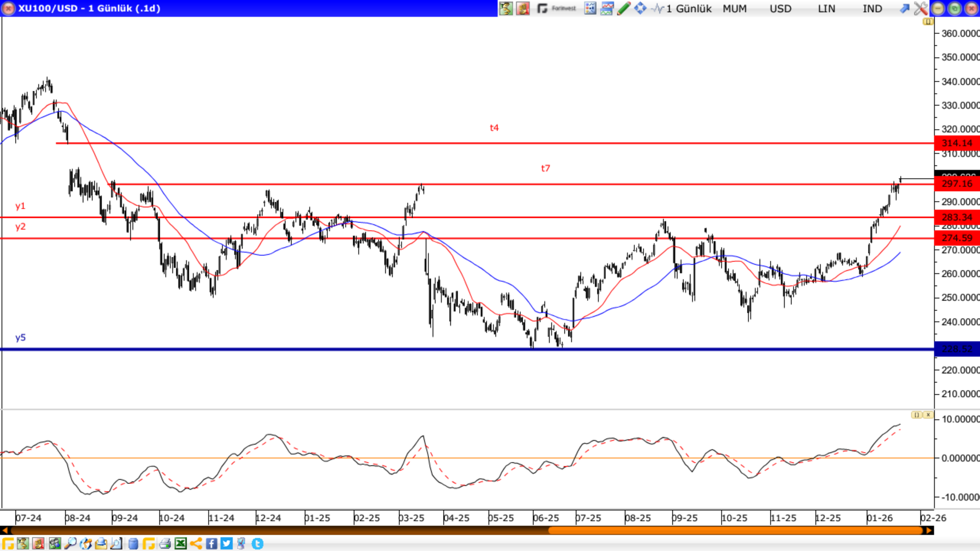Toggle the IND indicator button

click(x=872, y=9)
